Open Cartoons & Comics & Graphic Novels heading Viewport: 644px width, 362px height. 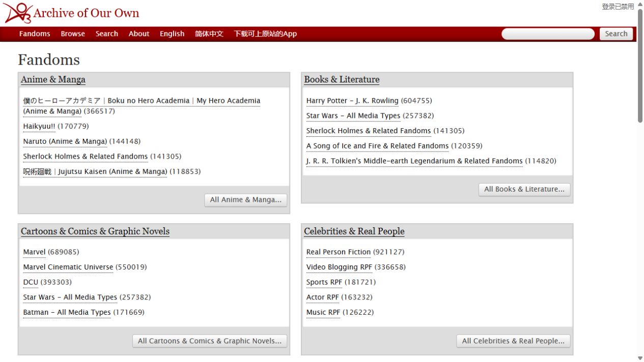(95, 231)
